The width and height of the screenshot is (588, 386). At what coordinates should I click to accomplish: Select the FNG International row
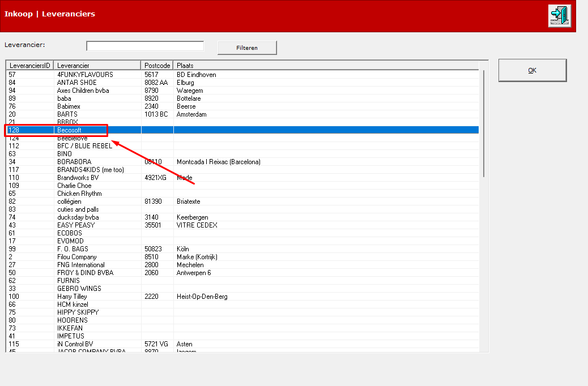click(x=242, y=264)
